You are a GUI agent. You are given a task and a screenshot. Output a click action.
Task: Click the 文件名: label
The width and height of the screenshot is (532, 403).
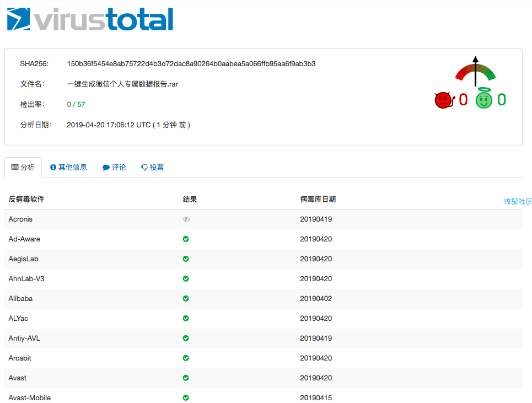(x=32, y=84)
